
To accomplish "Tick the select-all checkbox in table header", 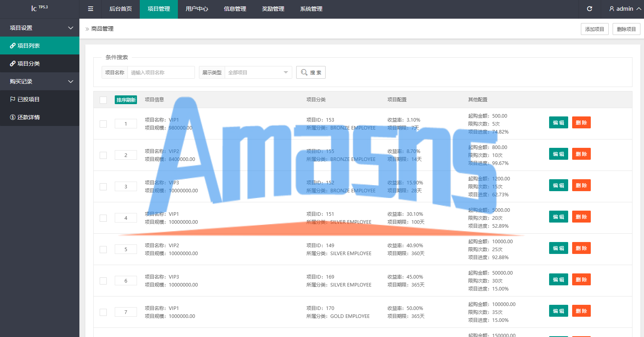I will pos(103,100).
